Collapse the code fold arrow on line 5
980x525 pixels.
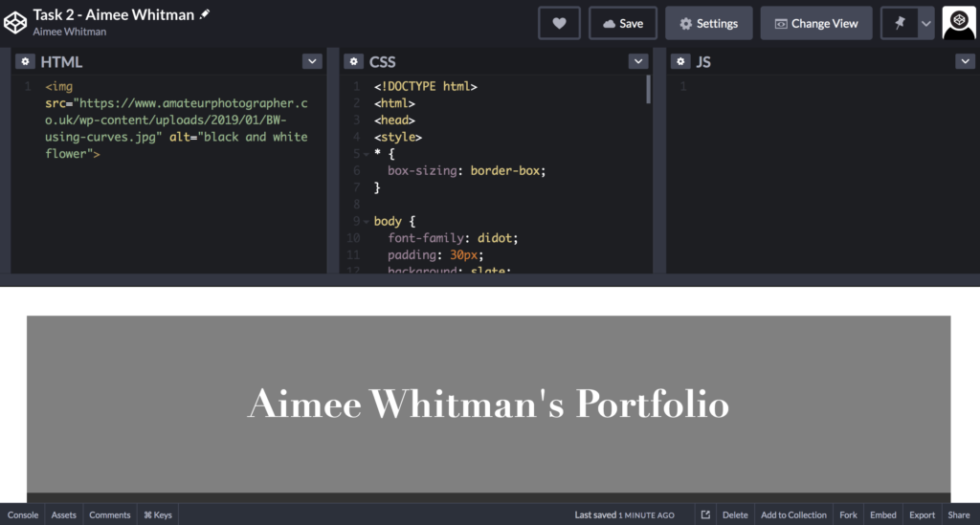coord(366,154)
